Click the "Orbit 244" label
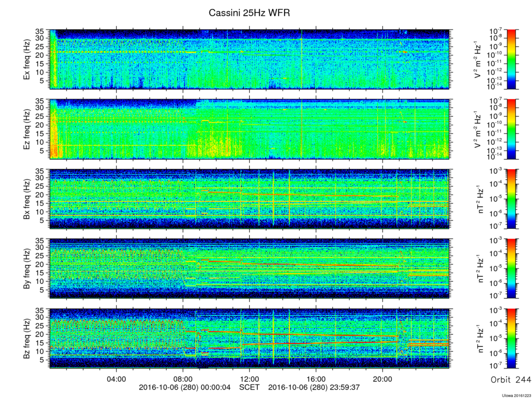 point(511,380)
